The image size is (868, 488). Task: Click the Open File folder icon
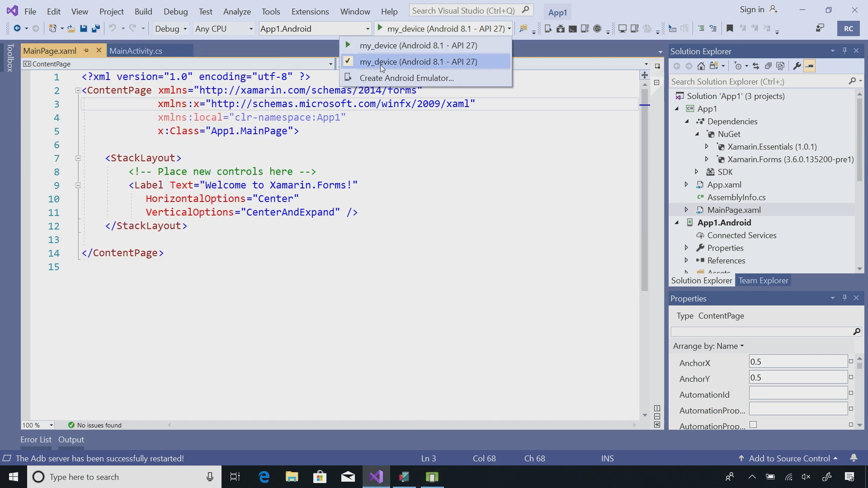point(71,28)
